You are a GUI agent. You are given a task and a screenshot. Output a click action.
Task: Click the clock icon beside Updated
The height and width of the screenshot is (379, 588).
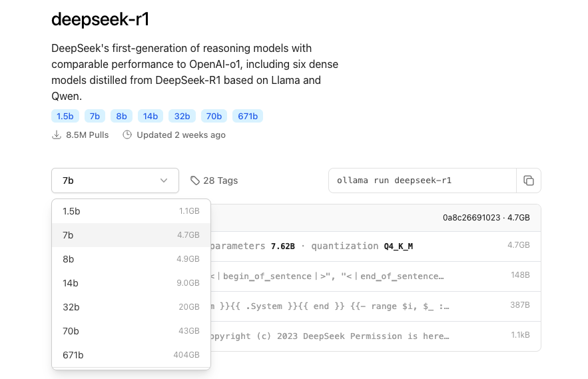coord(127,135)
